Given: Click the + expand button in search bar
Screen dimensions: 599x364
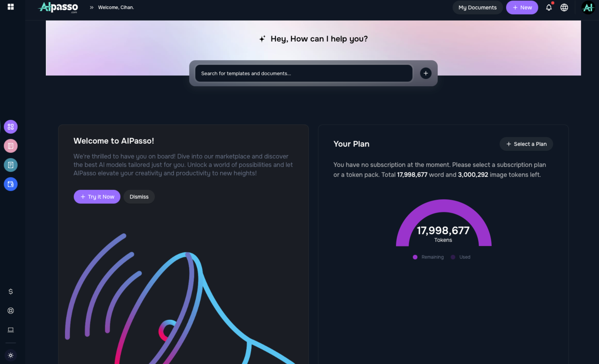Looking at the screenshot, I should pyautogui.click(x=425, y=73).
